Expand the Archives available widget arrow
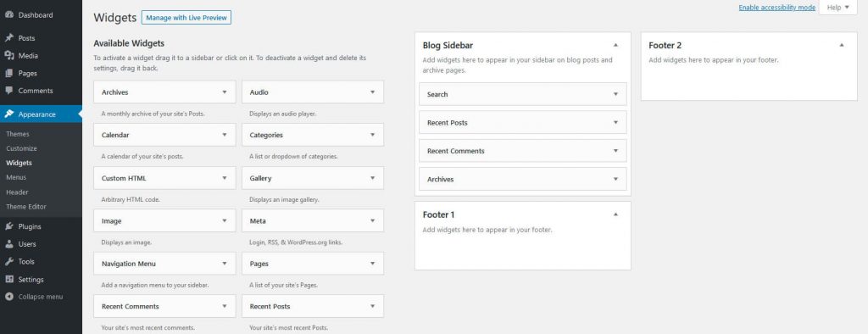Image resolution: width=868 pixels, height=334 pixels. [224, 92]
